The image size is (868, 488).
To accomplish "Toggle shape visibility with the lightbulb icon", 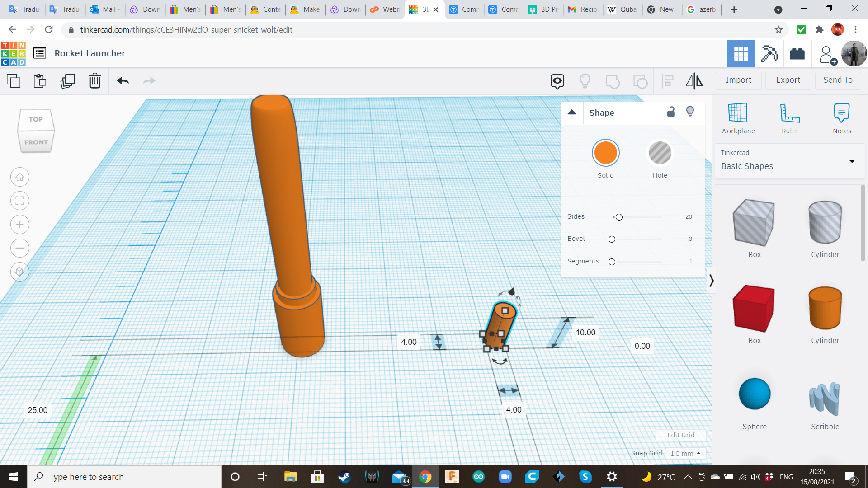I will tap(690, 112).
